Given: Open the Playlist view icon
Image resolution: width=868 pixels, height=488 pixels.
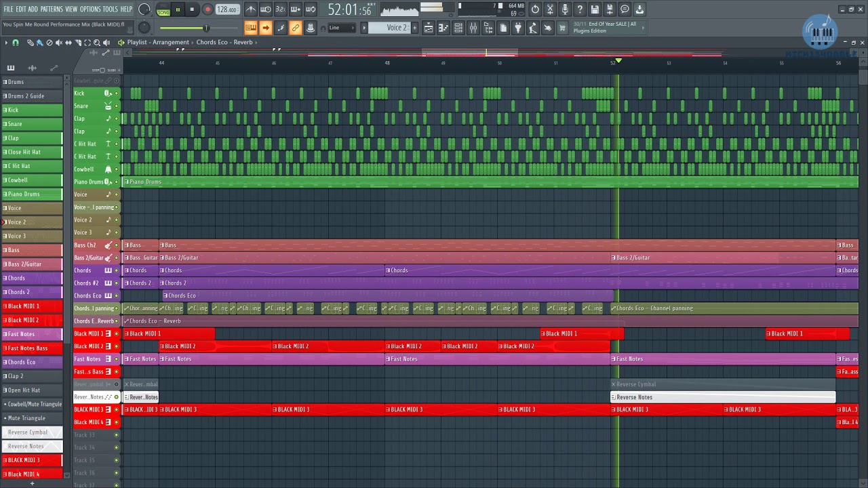Looking at the screenshot, I should [x=429, y=28].
